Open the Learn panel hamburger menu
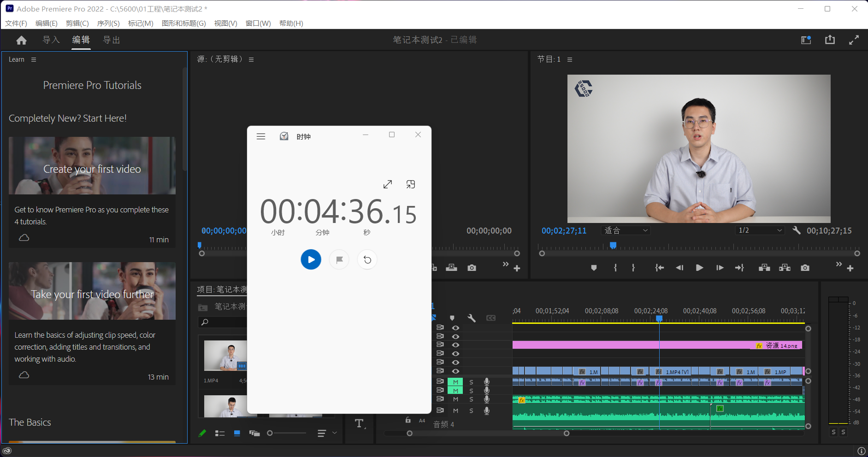The image size is (868, 457). [x=34, y=59]
